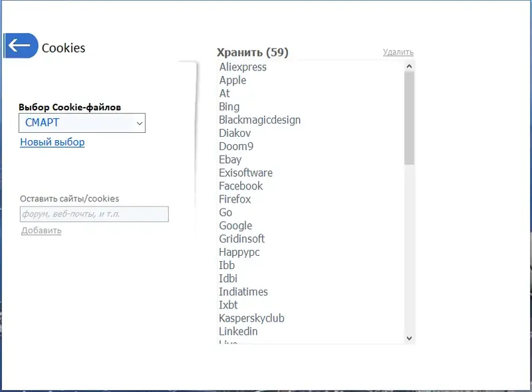The image size is (532, 392).
Task: Select Google in the list
Action: point(235,226)
